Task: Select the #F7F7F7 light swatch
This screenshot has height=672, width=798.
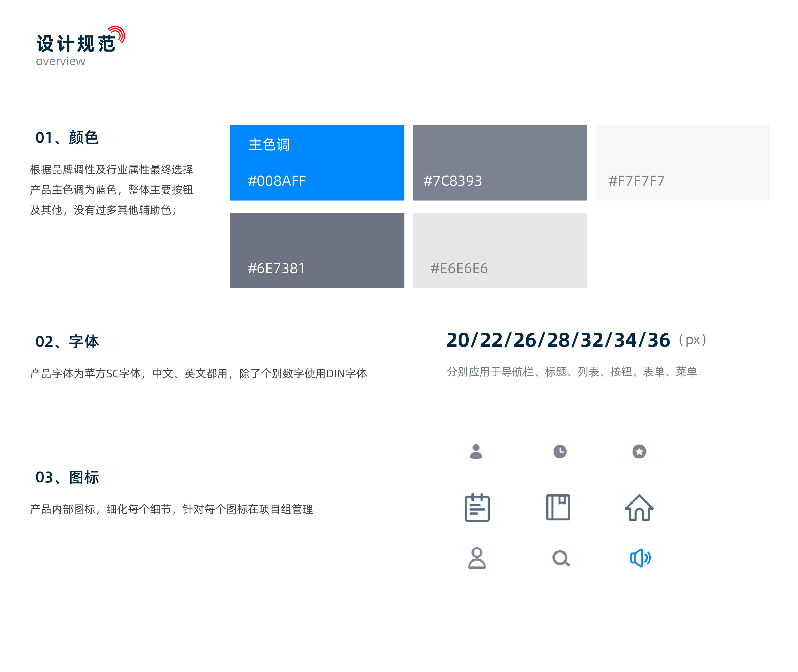Action: click(682, 163)
